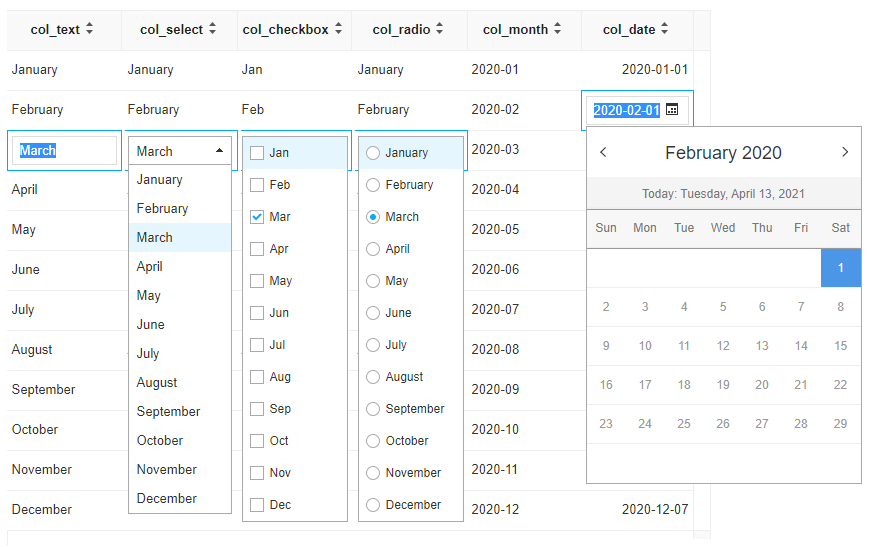Click Today: Tuesday, April 13, 2021 link
This screenshot has width=885, height=547.
pyautogui.click(x=723, y=194)
